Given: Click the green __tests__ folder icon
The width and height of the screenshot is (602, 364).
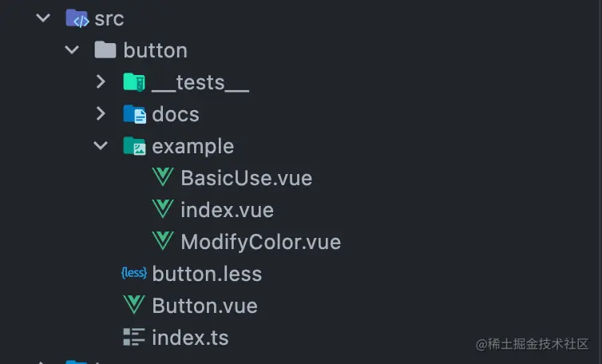Looking at the screenshot, I should pos(134,81).
